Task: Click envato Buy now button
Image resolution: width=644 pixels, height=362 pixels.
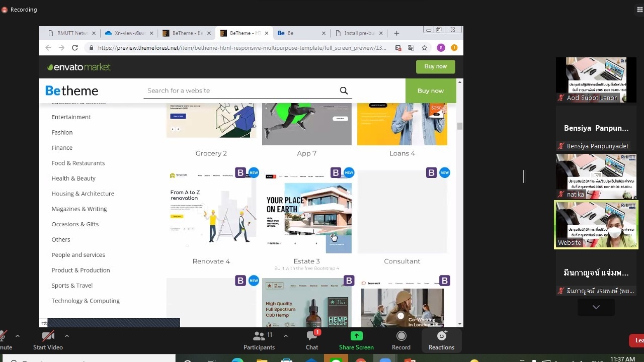Action: (435, 66)
